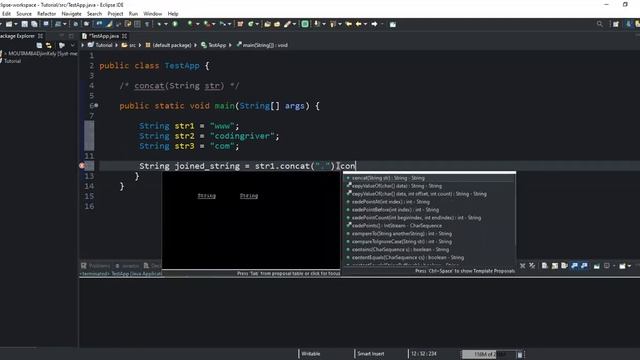This screenshot has width=640, height=360.
Task: Switch to the Problems view tab
Action: pyautogui.click(x=96, y=266)
